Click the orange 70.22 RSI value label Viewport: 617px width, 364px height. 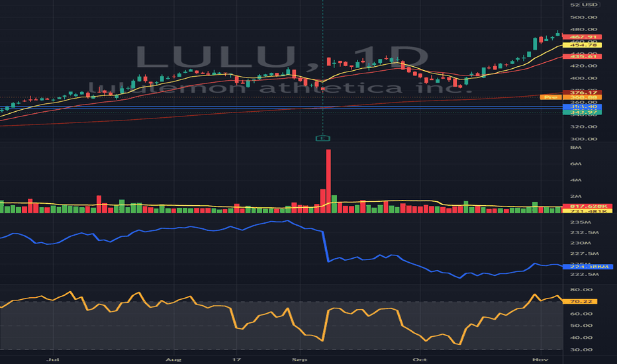pos(580,301)
